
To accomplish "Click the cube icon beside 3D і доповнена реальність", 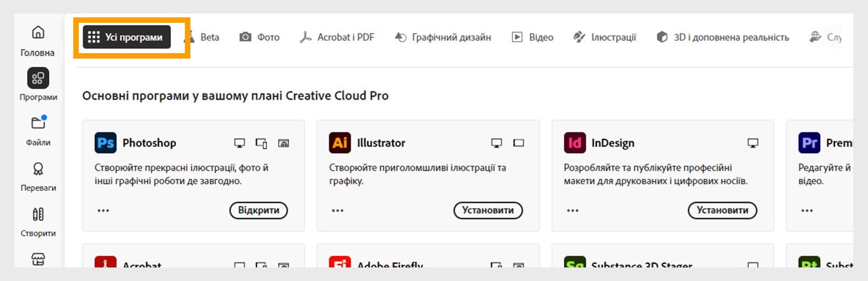I will pyautogui.click(x=662, y=37).
